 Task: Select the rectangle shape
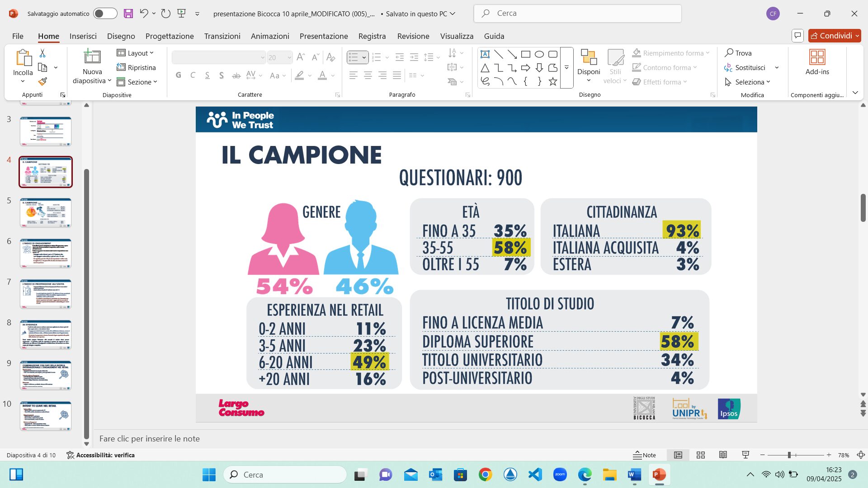526,54
